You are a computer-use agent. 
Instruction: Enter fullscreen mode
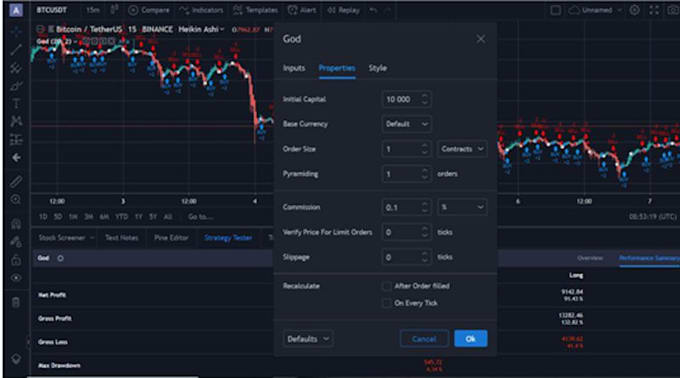click(x=654, y=10)
